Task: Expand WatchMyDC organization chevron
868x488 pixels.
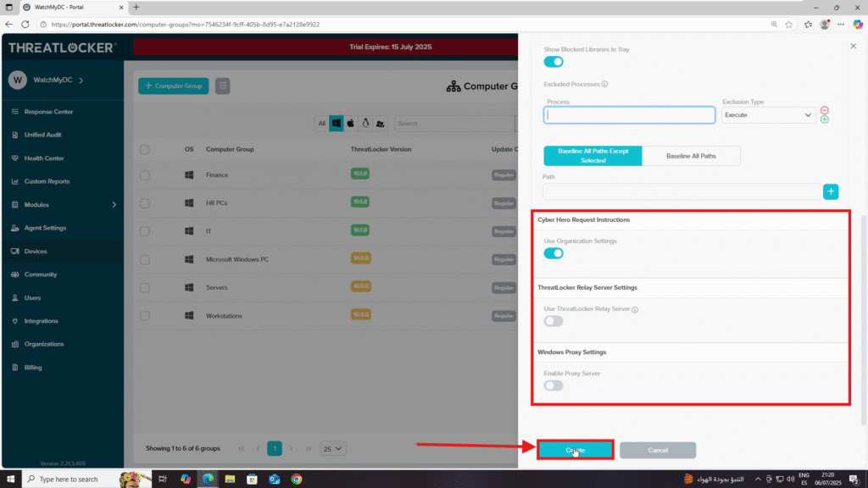Action: pyautogui.click(x=81, y=80)
